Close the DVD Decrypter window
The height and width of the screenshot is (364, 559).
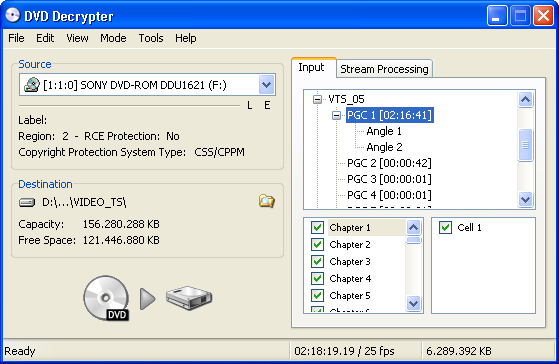(543, 16)
